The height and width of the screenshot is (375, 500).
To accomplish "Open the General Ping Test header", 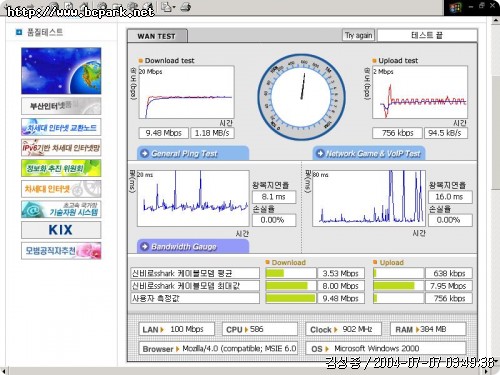I will [x=193, y=153].
